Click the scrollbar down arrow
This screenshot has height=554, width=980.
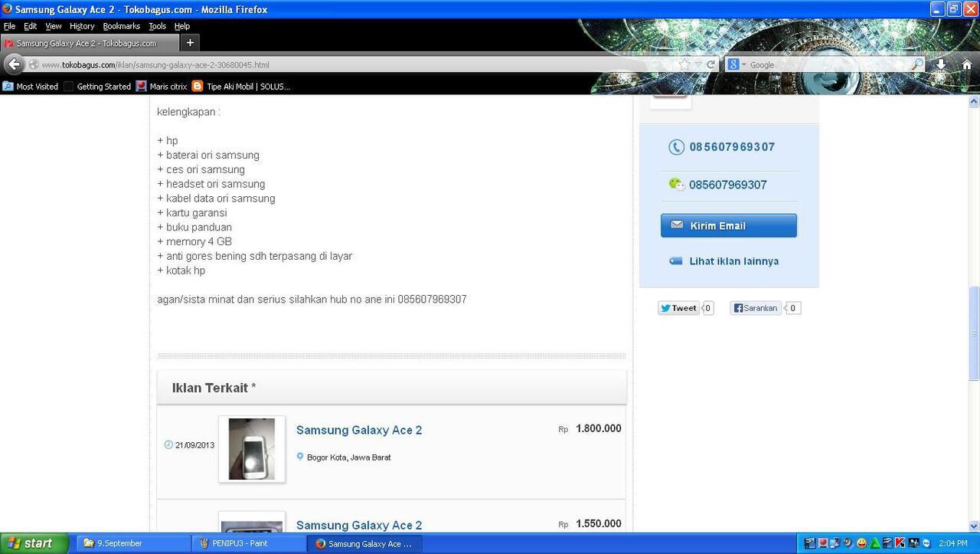coord(974,526)
